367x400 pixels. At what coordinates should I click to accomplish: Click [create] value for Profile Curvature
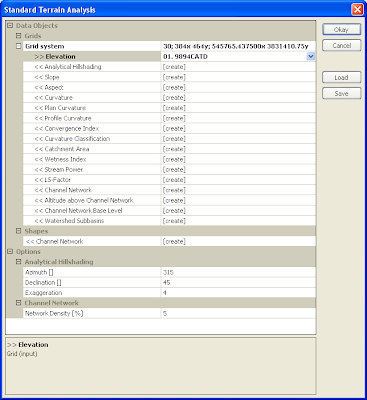(174, 118)
